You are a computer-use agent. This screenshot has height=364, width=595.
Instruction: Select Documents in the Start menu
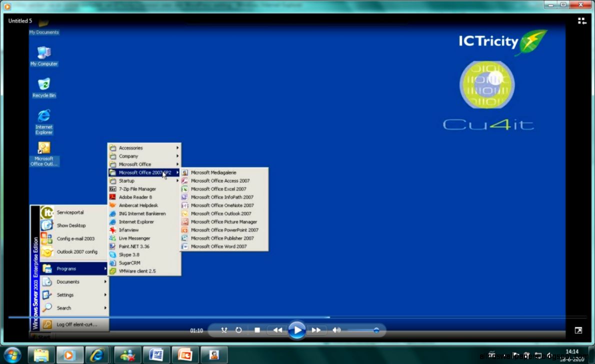point(67,281)
